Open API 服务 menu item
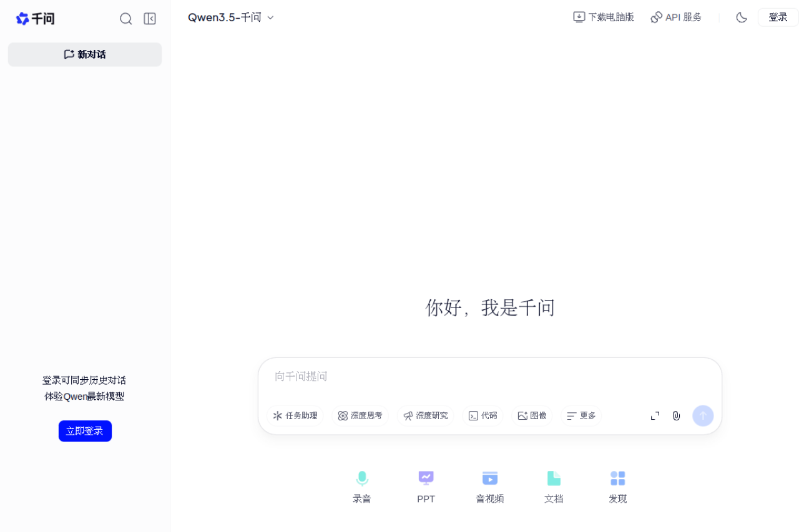The image size is (799, 532). pyautogui.click(x=676, y=17)
